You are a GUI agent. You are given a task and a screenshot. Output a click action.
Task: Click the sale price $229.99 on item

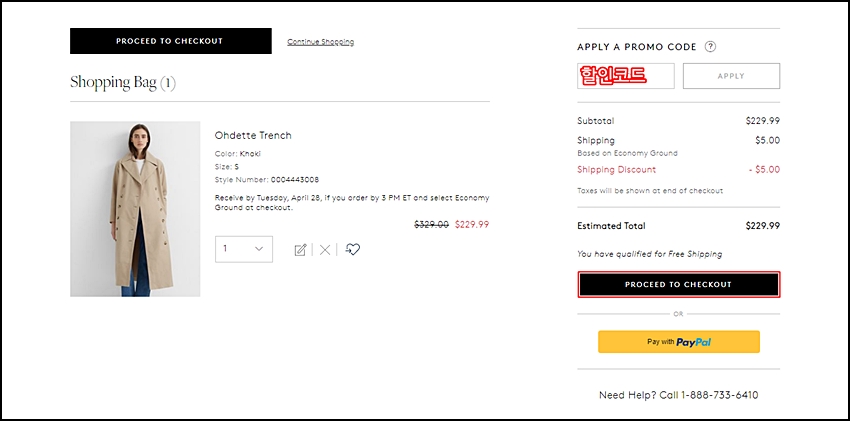coord(471,225)
